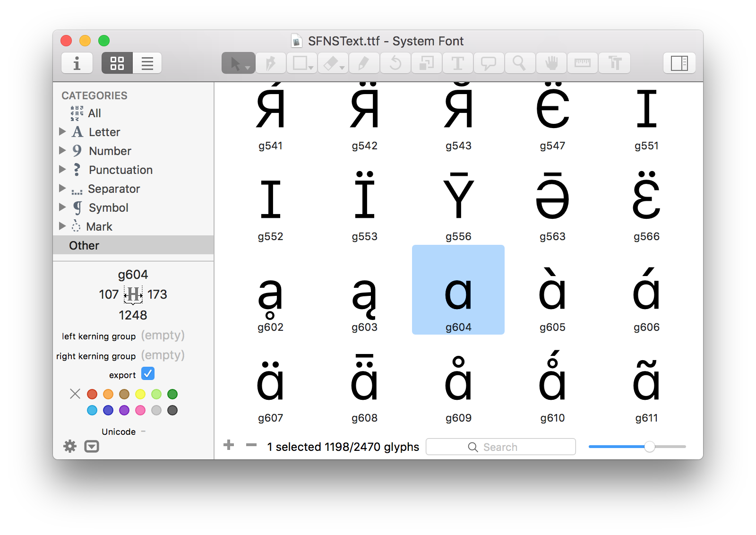Choose the TrueType instructor tool
Image resolution: width=756 pixels, height=535 pixels.
614,63
